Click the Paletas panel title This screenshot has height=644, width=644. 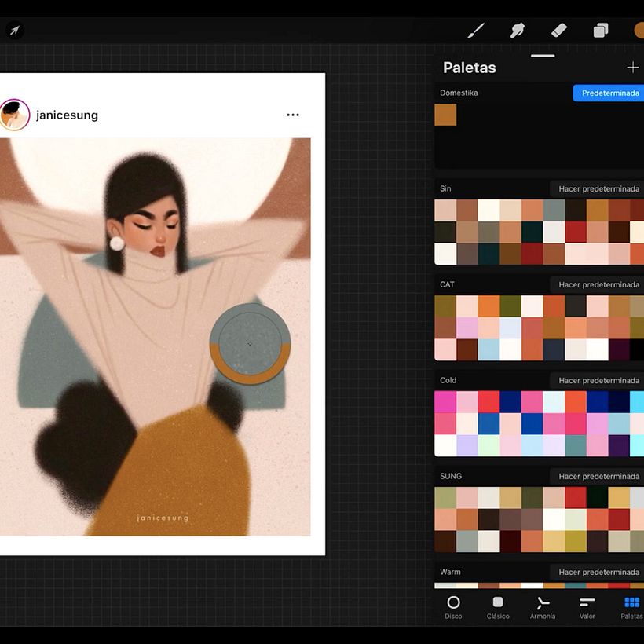(x=470, y=68)
